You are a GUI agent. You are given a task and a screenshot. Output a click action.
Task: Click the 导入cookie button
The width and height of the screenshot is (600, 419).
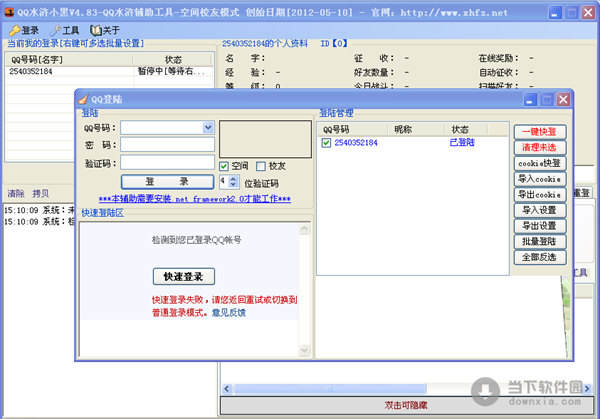(x=540, y=179)
